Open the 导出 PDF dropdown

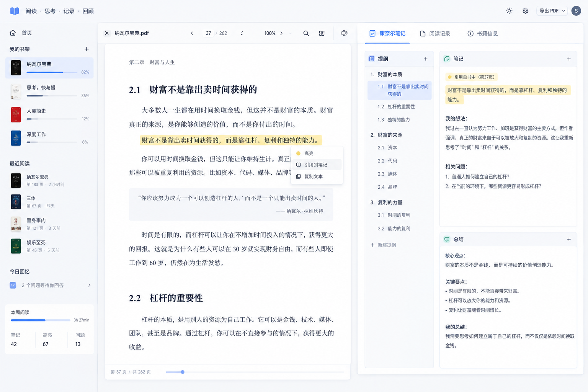(x=552, y=11)
